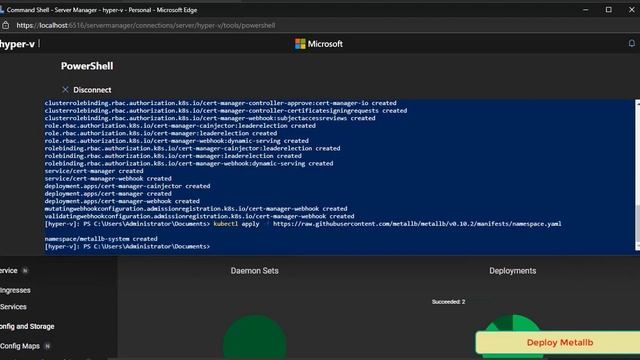Screen dimensions: 640x360
Task: Click the Daemon Sets heading
Action: click(254, 271)
